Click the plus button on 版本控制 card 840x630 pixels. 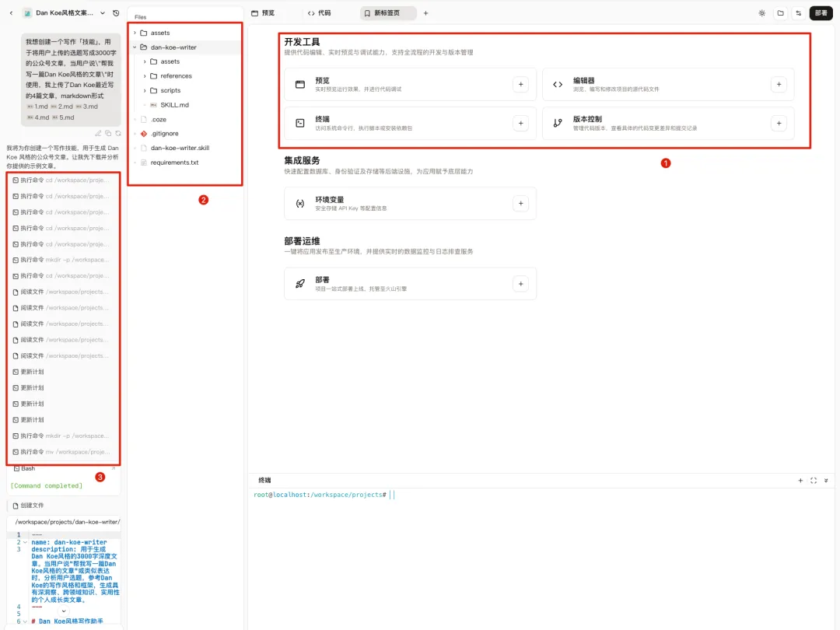click(x=778, y=123)
